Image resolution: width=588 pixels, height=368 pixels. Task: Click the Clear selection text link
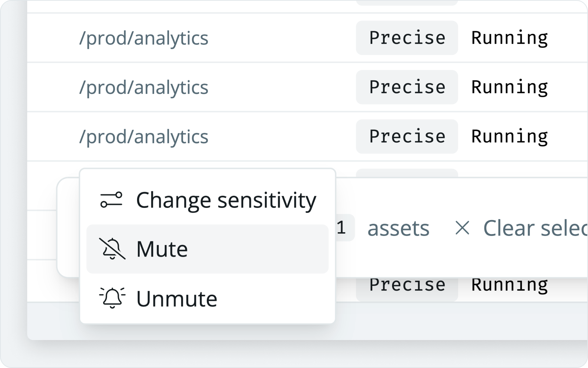click(535, 228)
